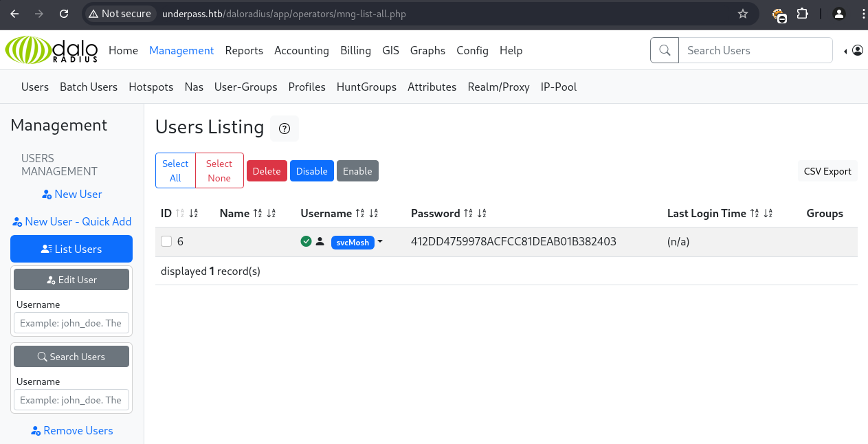
Task: Check the checkbox for user ID 6
Action: click(166, 241)
